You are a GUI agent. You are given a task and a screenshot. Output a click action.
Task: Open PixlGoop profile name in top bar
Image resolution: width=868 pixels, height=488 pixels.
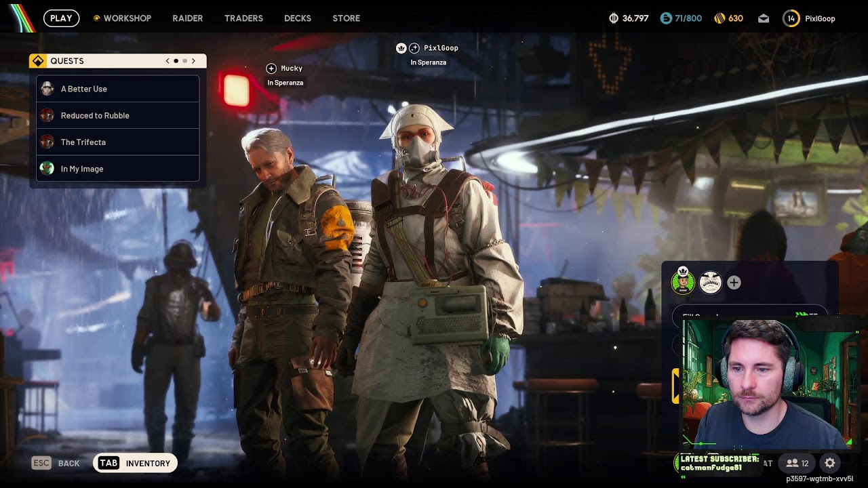pyautogui.click(x=820, y=18)
